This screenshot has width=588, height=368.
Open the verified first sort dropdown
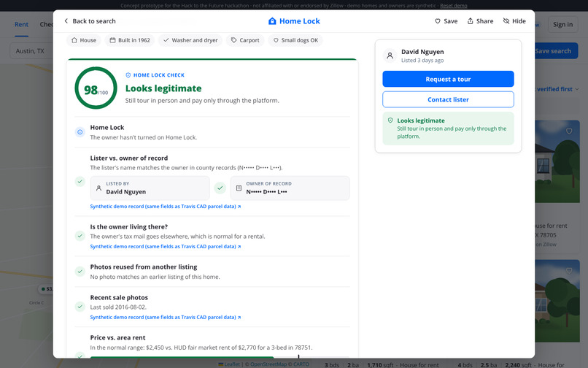(557, 89)
